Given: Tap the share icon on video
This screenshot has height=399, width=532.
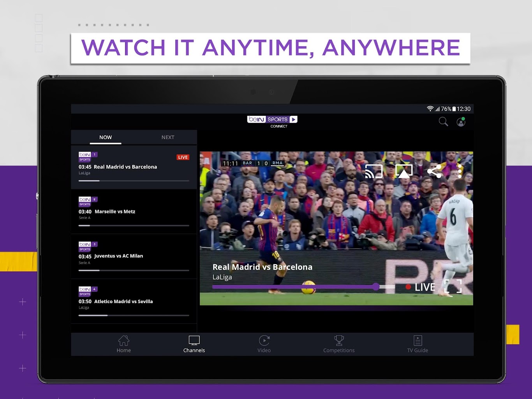Looking at the screenshot, I should coord(434,171).
